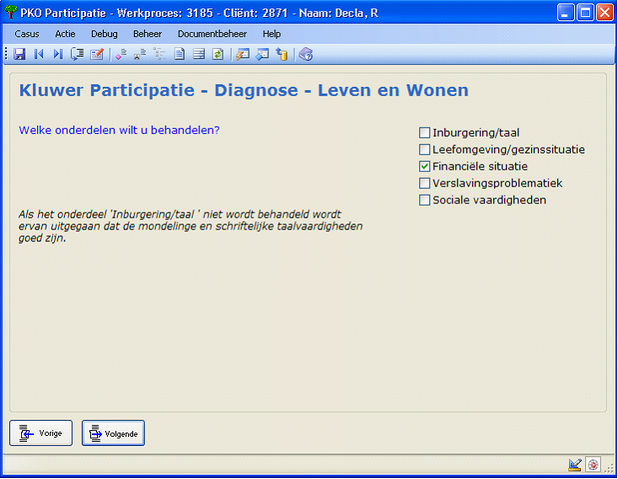The width and height of the screenshot is (618, 479).
Task: Select the Sociale vaardigheden checkbox
Action: (x=424, y=200)
